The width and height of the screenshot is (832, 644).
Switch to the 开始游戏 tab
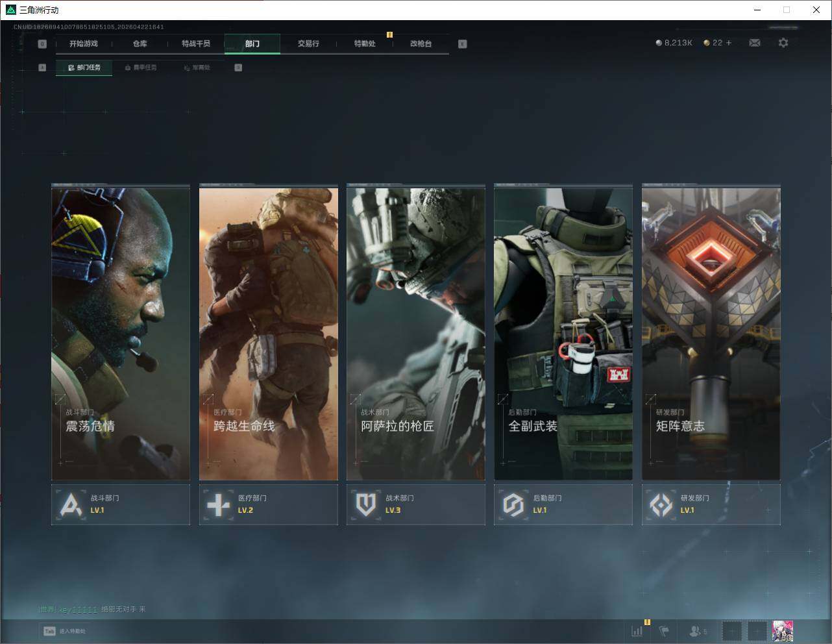point(84,43)
